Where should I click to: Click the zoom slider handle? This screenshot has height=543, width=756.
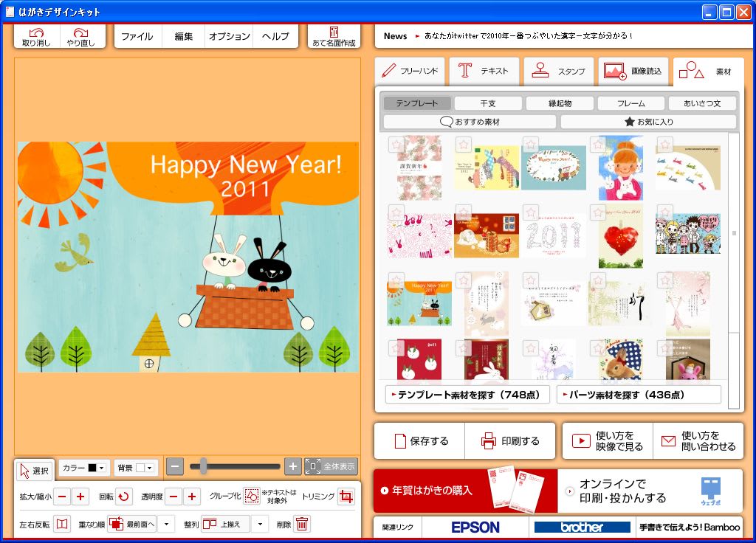203,466
